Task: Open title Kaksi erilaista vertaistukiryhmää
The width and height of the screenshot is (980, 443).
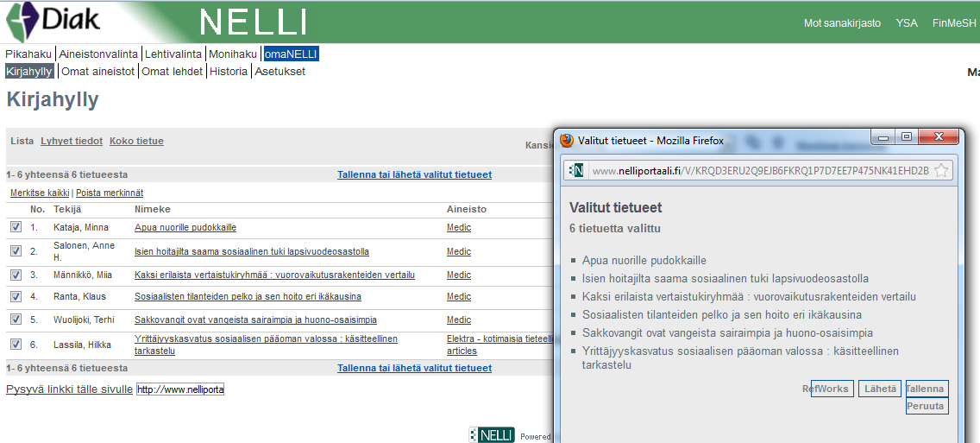Action: pyautogui.click(x=274, y=275)
